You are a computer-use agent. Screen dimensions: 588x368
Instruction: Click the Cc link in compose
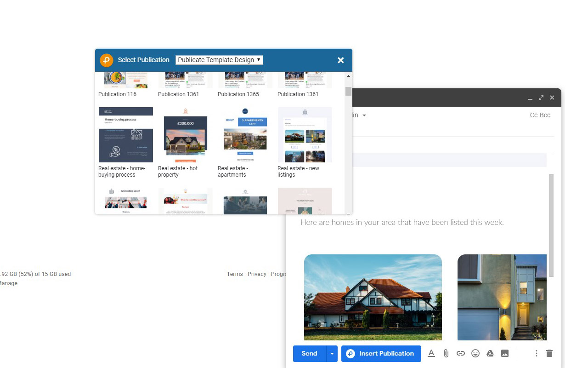(x=534, y=115)
